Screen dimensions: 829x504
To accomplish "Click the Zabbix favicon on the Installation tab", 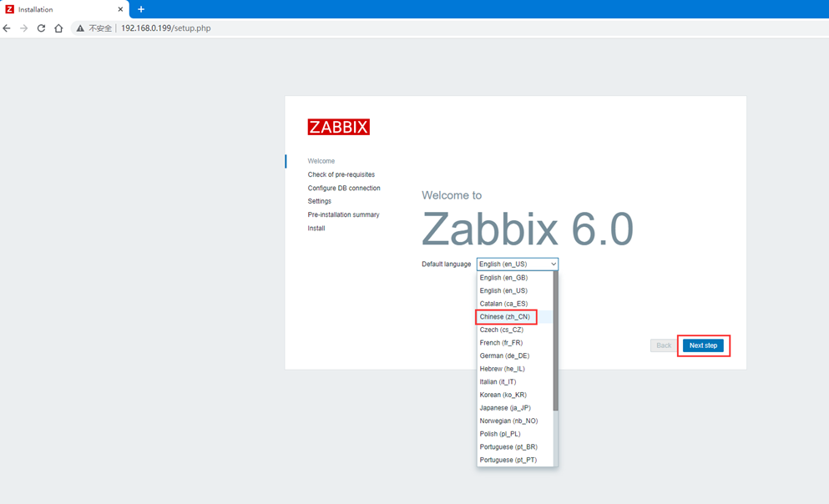I will [x=9, y=9].
